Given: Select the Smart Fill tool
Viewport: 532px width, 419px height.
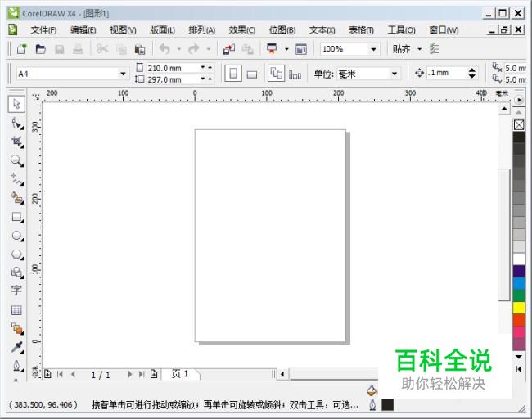Looking at the screenshot, I should [x=16, y=197].
